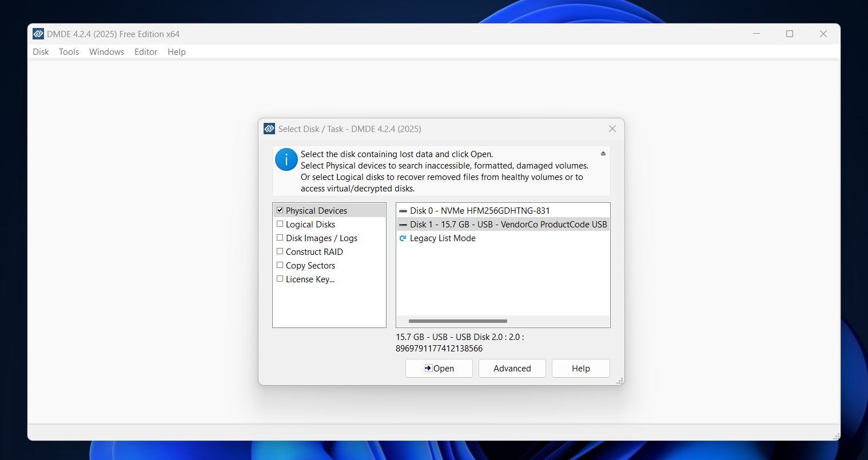Viewport: 868px width, 460px height.
Task: Select Disk 0 NVMe HFM256GDHTNG-831
Action: pos(503,210)
